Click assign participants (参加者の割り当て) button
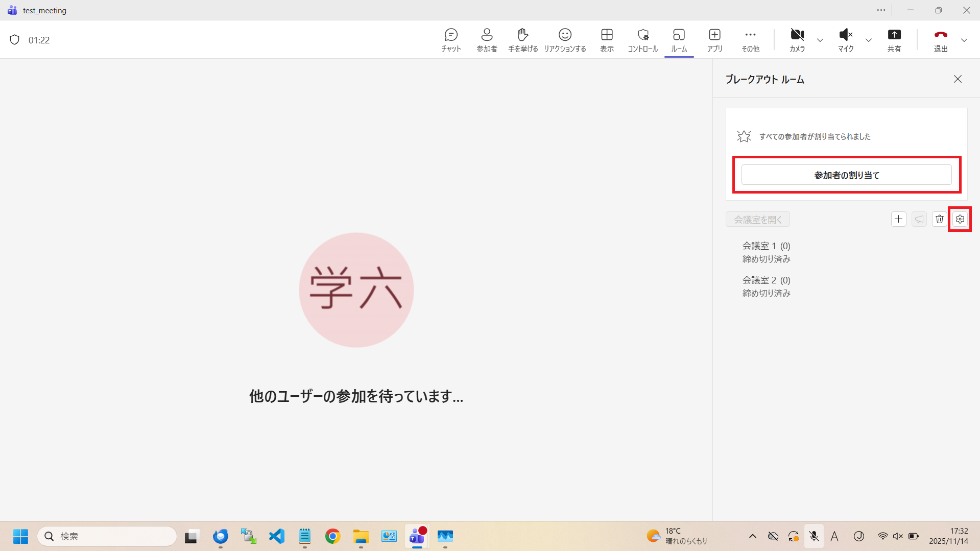The image size is (980, 551). (x=846, y=175)
